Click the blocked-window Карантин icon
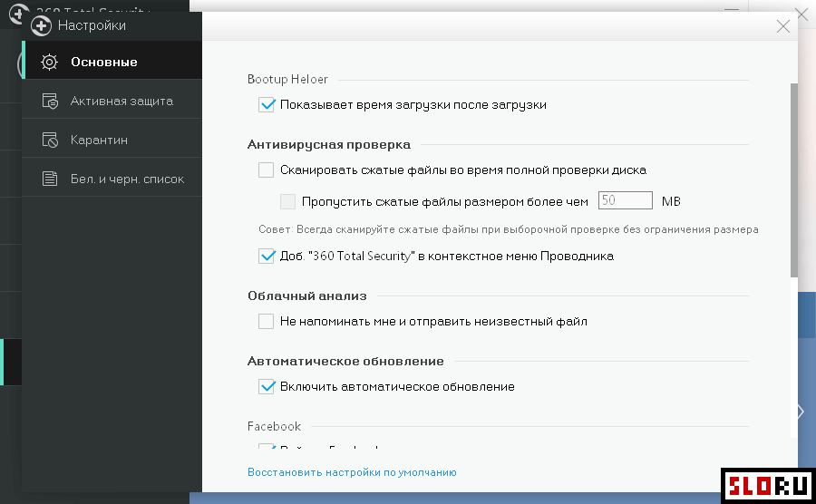 click(51, 141)
